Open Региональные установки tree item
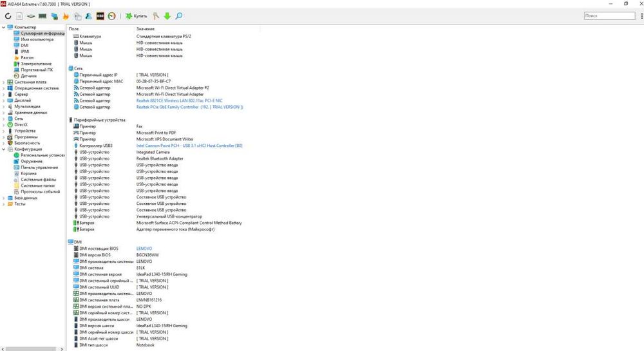 (x=43, y=155)
